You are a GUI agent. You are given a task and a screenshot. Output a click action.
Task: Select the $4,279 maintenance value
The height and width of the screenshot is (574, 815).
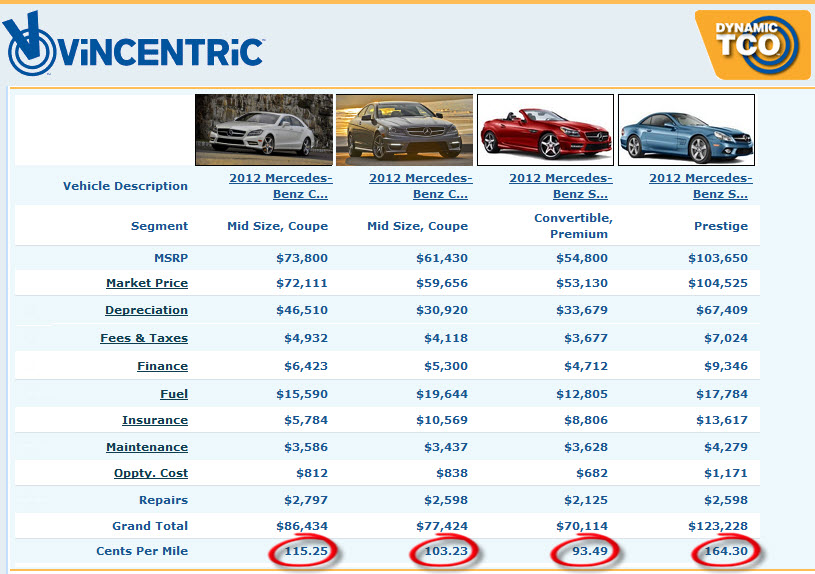726,447
